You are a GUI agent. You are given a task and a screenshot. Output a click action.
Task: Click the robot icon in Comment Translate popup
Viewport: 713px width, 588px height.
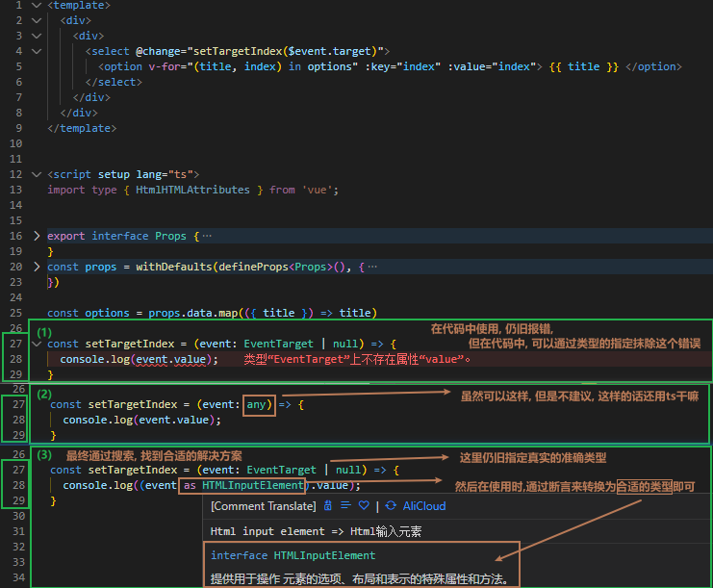[x=328, y=505]
